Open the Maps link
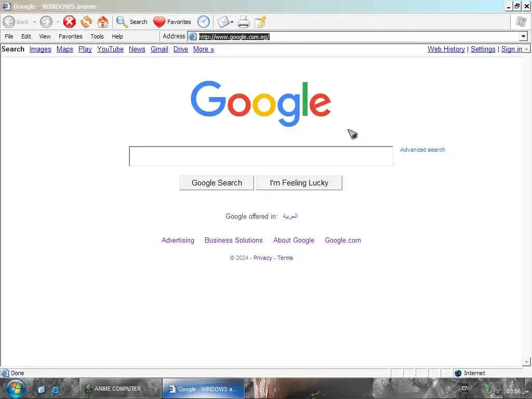Viewport: 532px width, 399px height. [x=65, y=49]
